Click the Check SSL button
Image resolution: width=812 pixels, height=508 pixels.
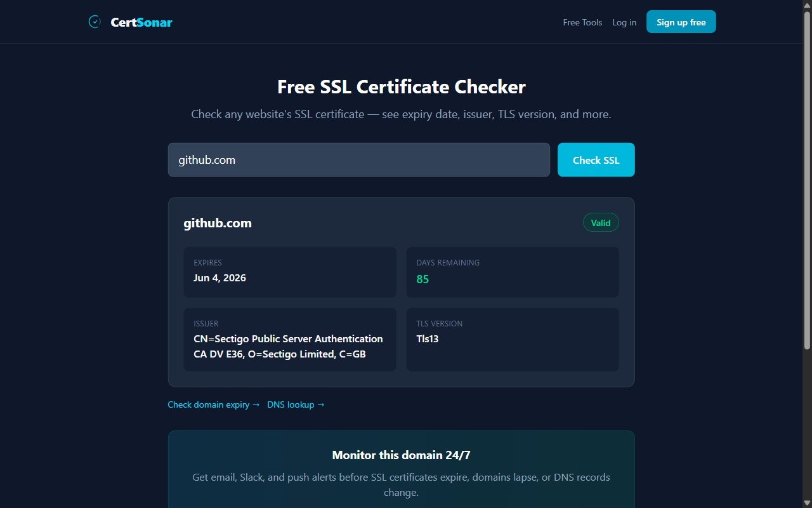pos(596,160)
